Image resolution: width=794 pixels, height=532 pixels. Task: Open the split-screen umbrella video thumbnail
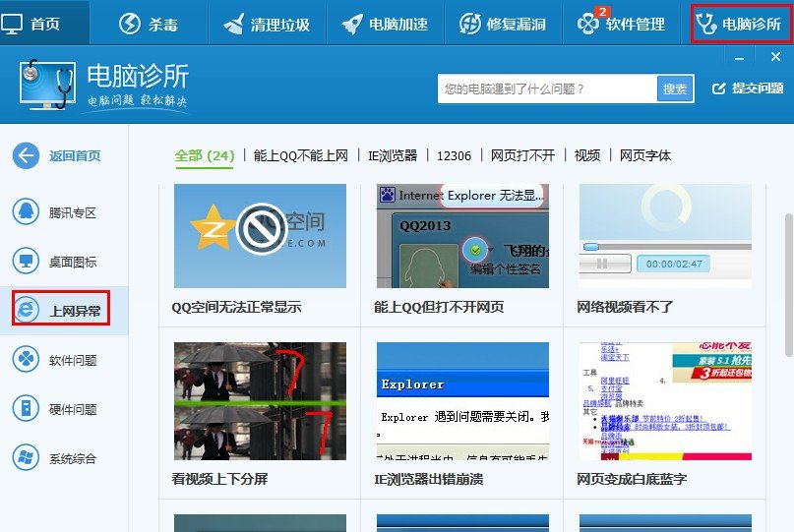point(261,401)
